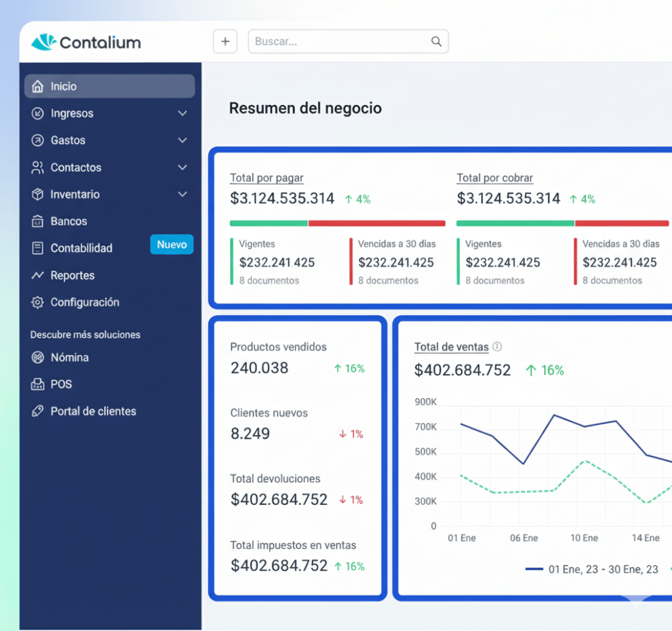Image resolution: width=672 pixels, height=631 pixels.
Task: Click the POS register icon
Action: [37, 384]
